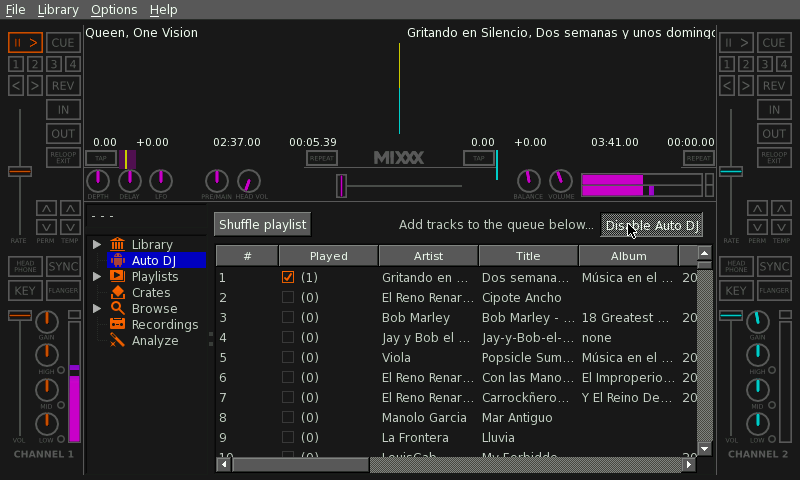Open the Options menu
Image resolution: width=800 pixels, height=480 pixels.
[x=114, y=10]
